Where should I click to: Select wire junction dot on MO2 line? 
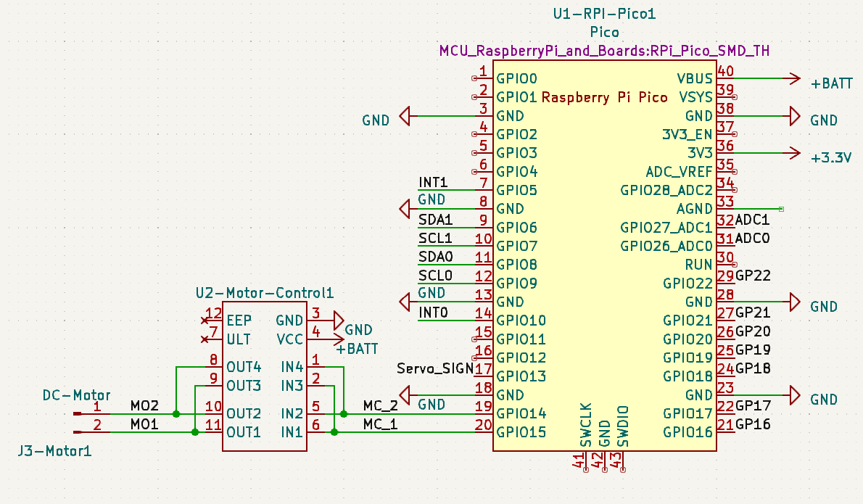click(x=176, y=414)
